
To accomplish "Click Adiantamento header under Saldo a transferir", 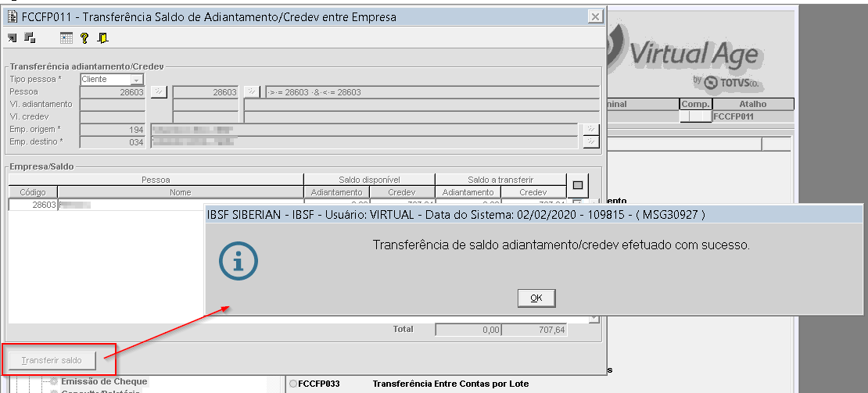I will [x=468, y=192].
